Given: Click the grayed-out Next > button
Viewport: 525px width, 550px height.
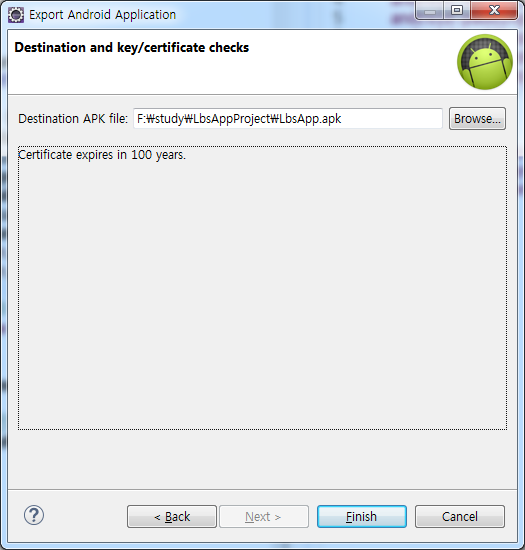Looking at the screenshot, I should tap(264, 516).
